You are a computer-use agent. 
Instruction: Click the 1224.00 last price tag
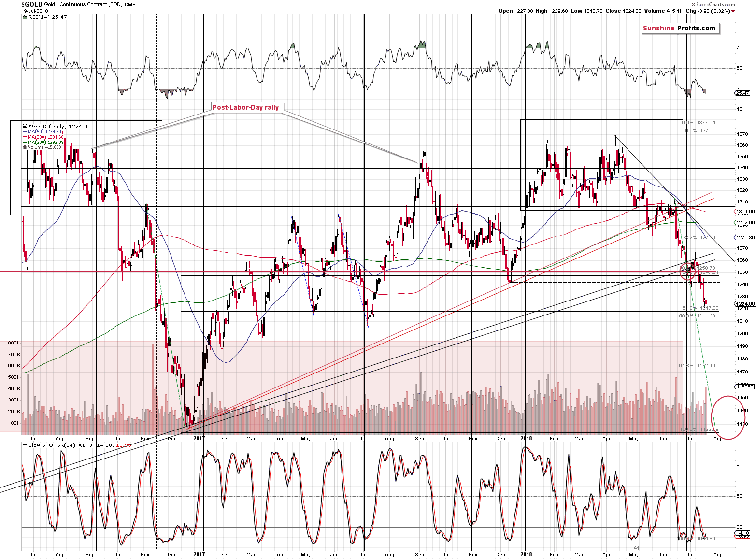point(745,304)
